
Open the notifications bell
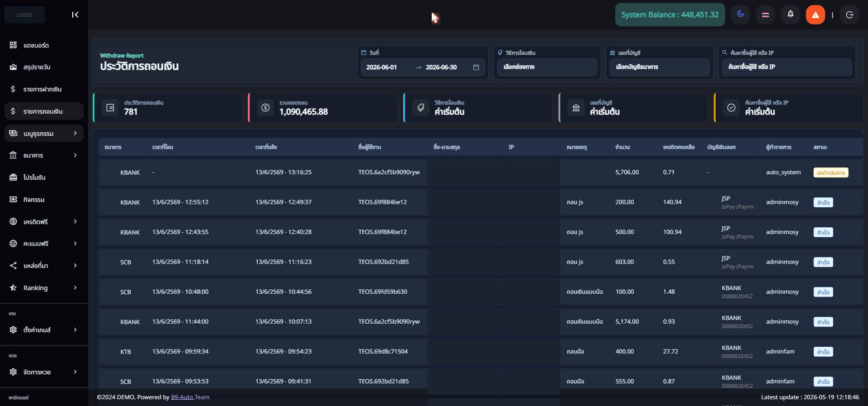click(x=790, y=14)
